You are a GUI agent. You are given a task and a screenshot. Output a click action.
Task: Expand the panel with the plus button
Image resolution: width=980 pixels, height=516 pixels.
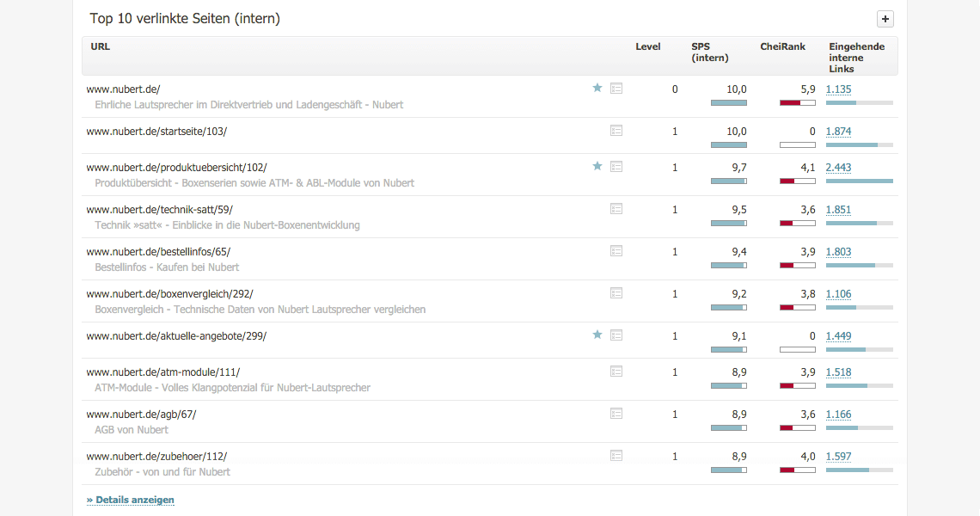click(x=885, y=19)
